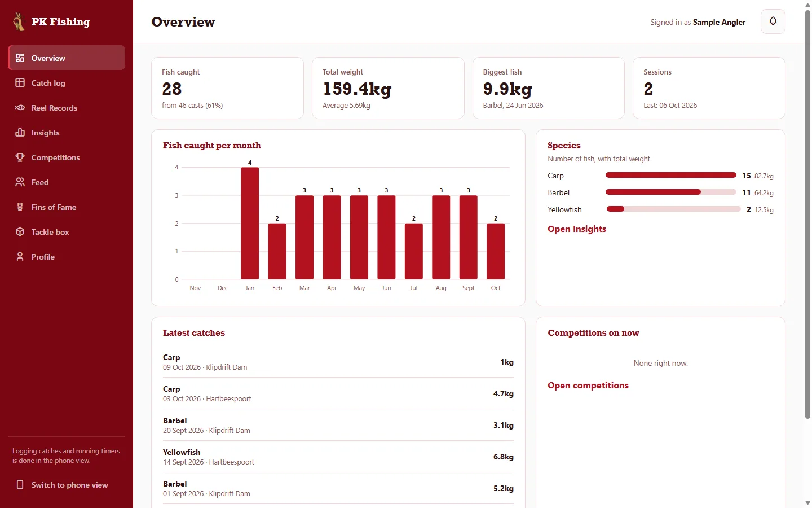This screenshot has width=812, height=508.
Task: Click the Profile person icon
Action: tap(20, 257)
